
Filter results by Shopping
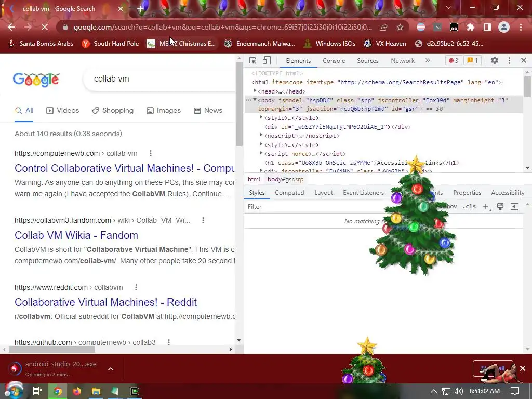113,111
